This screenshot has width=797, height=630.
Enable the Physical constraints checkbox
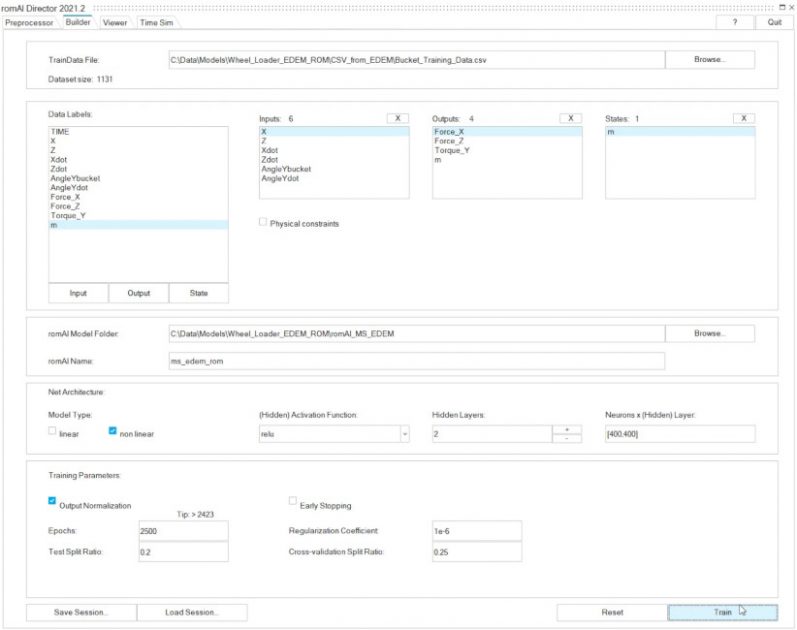[x=263, y=223]
